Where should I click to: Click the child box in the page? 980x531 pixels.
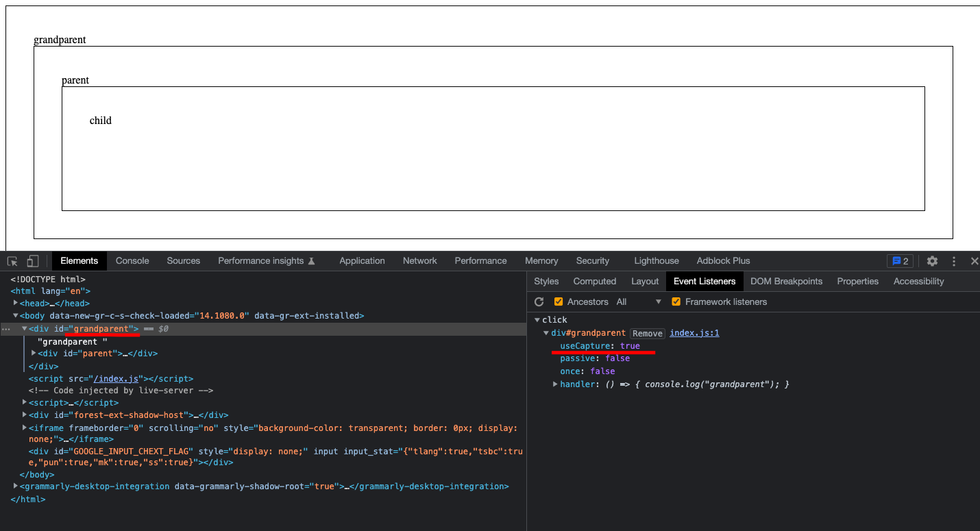pos(493,149)
